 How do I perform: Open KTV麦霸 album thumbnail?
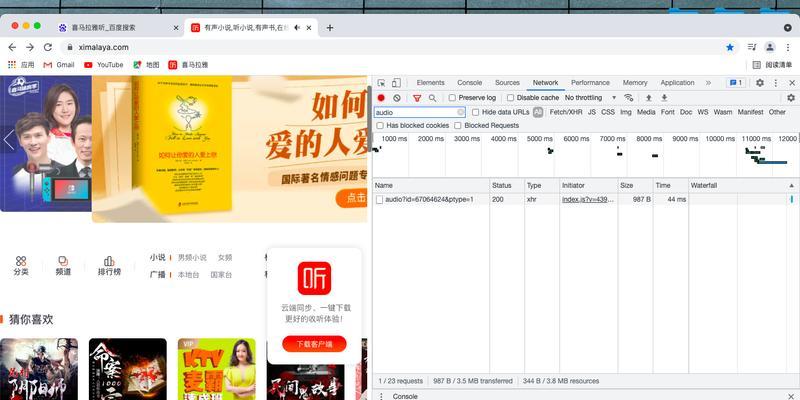[x=216, y=369]
